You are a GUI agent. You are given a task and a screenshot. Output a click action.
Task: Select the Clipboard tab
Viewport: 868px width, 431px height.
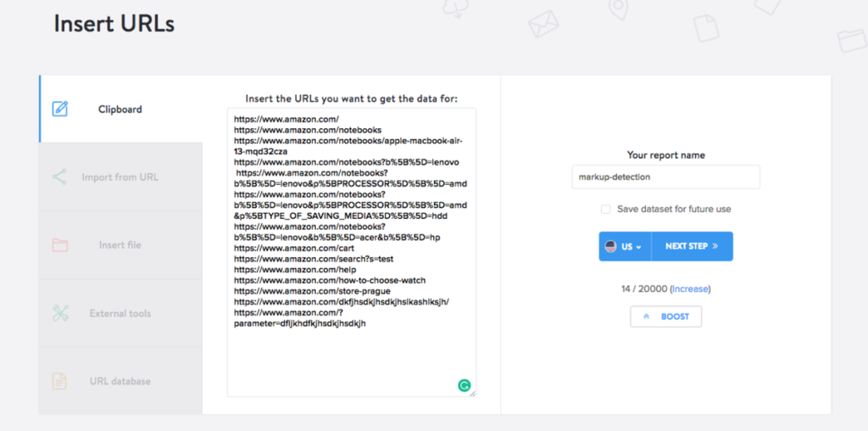(x=120, y=109)
